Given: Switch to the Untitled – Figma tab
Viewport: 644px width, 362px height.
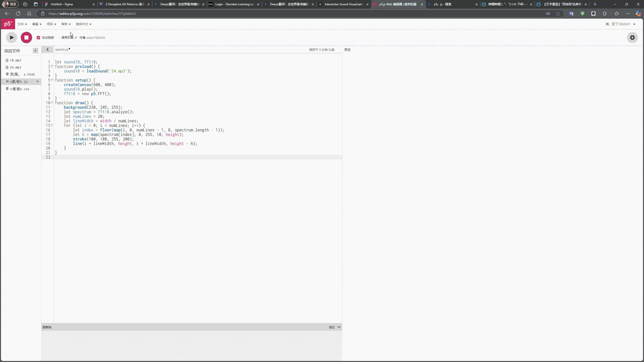Looking at the screenshot, I should 62,4.
